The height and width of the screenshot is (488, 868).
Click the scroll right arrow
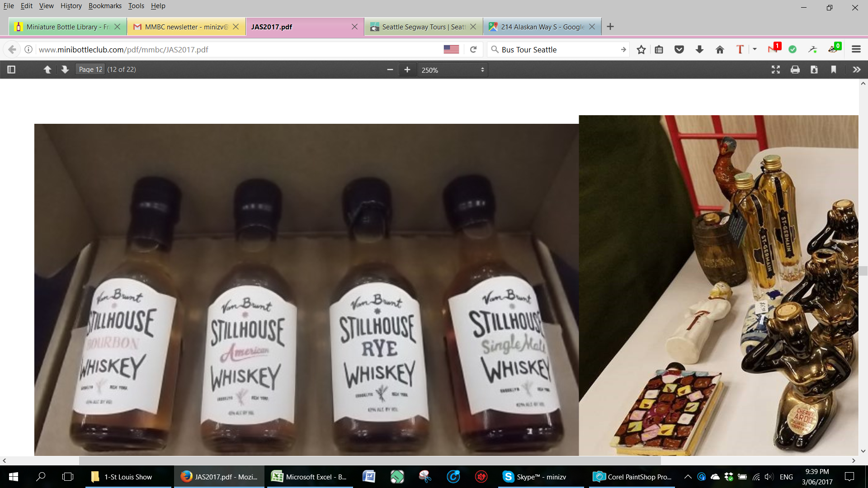point(854,460)
